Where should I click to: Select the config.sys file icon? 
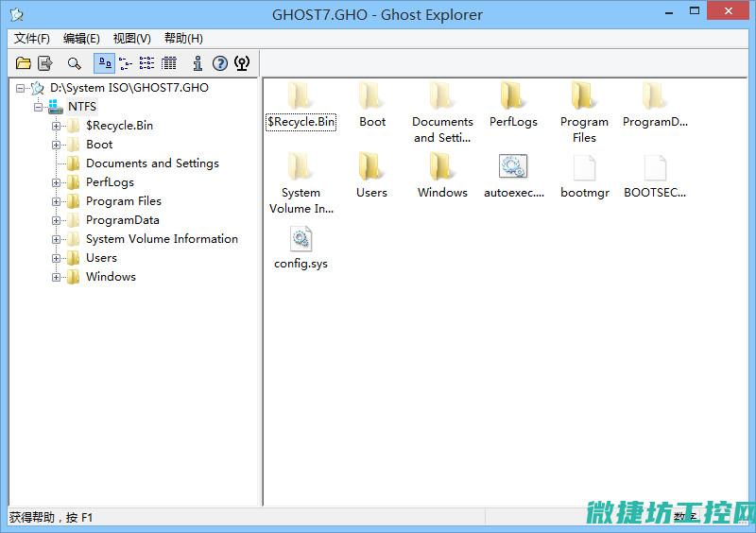[301, 238]
